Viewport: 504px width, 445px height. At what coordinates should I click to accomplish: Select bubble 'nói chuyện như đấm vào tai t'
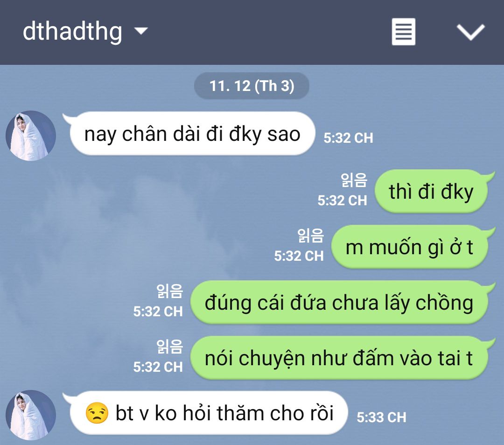pos(339,358)
